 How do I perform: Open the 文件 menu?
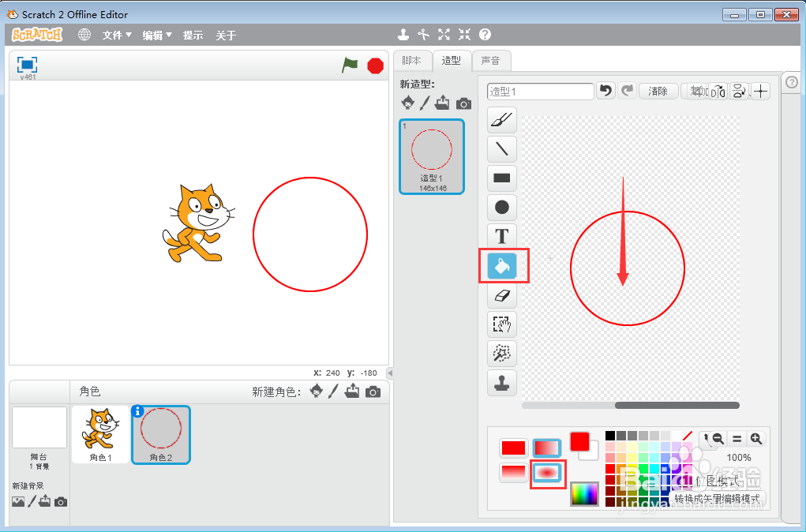click(117, 35)
